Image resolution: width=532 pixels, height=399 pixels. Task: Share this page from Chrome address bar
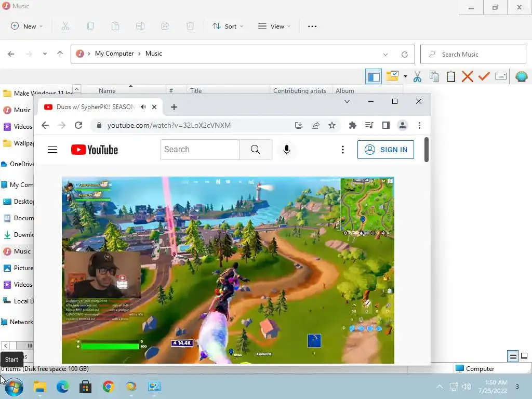[x=315, y=126]
